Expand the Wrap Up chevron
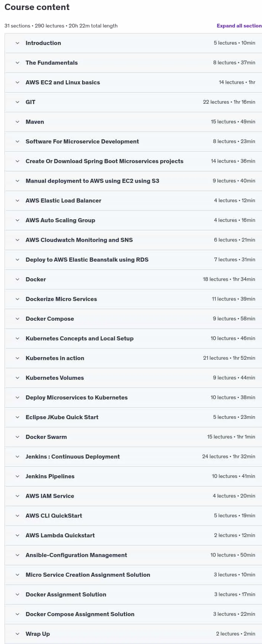 click(x=17, y=634)
